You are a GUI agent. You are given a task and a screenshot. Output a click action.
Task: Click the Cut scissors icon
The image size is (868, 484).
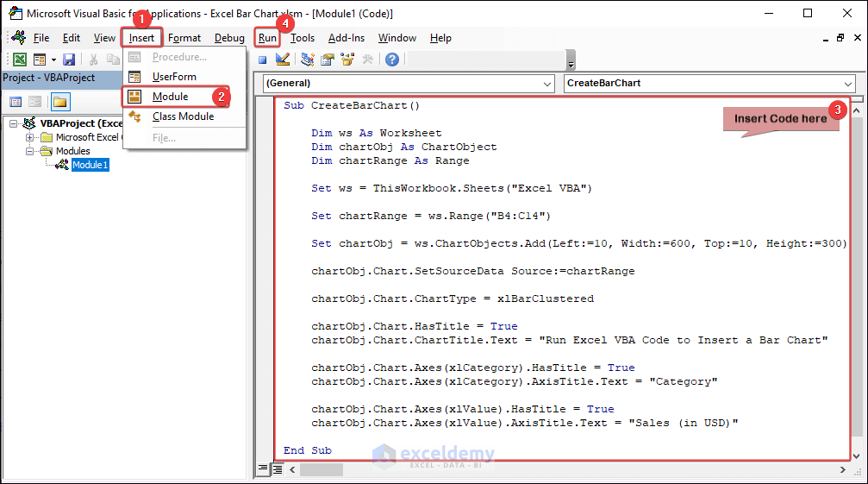coord(94,60)
